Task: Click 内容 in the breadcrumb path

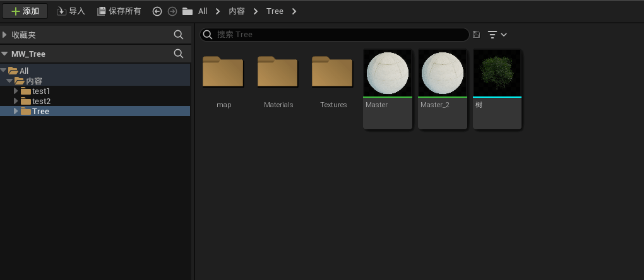Action: point(236,11)
